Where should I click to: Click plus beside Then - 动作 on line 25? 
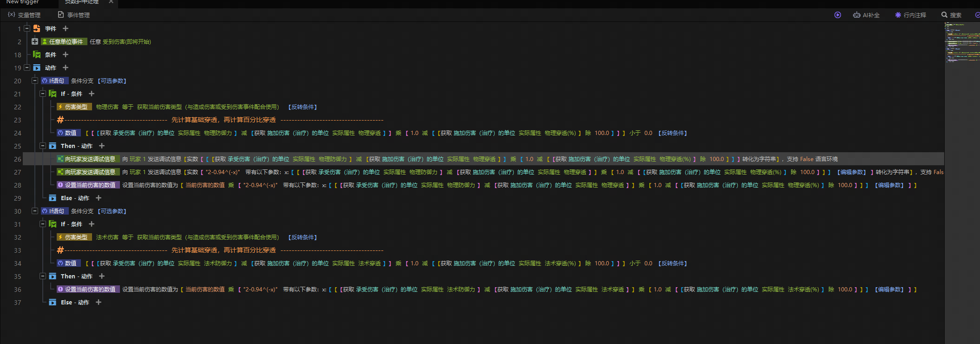click(102, 146)
